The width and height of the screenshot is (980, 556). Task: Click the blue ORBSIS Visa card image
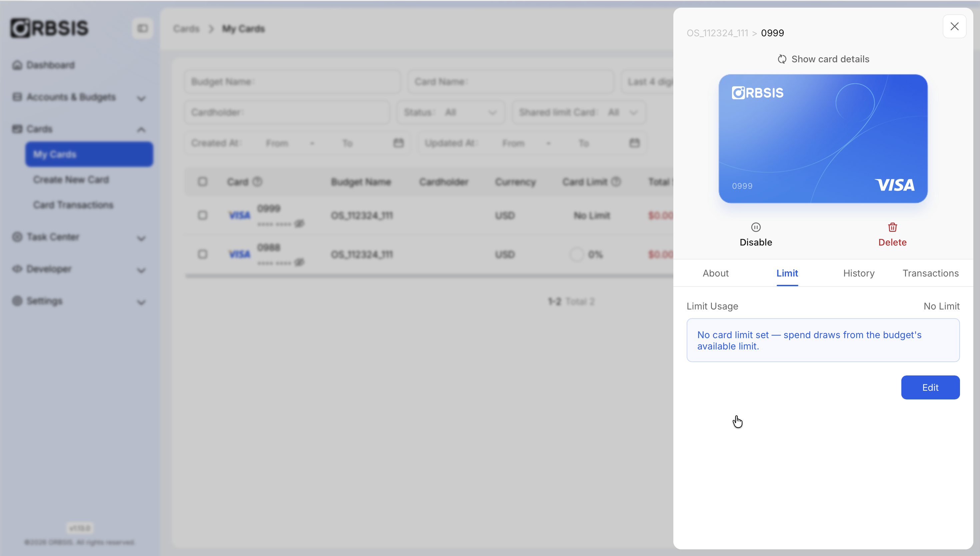coord(823,139)
